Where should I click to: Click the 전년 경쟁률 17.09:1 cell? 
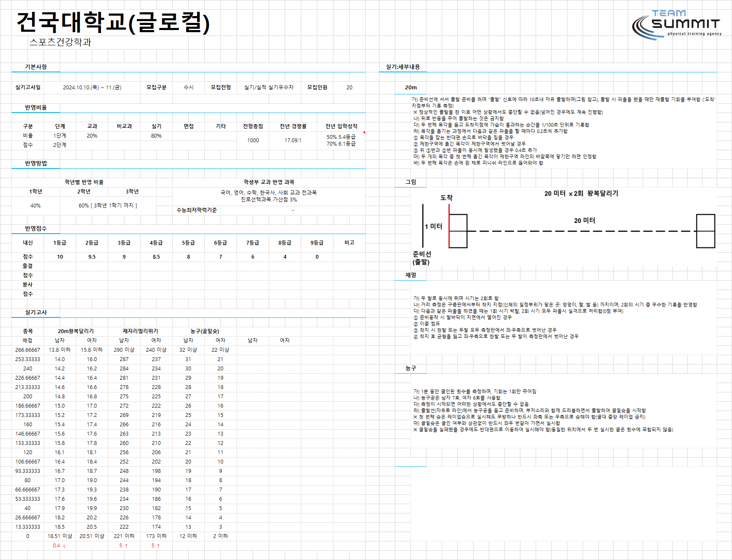coord(293,141)
